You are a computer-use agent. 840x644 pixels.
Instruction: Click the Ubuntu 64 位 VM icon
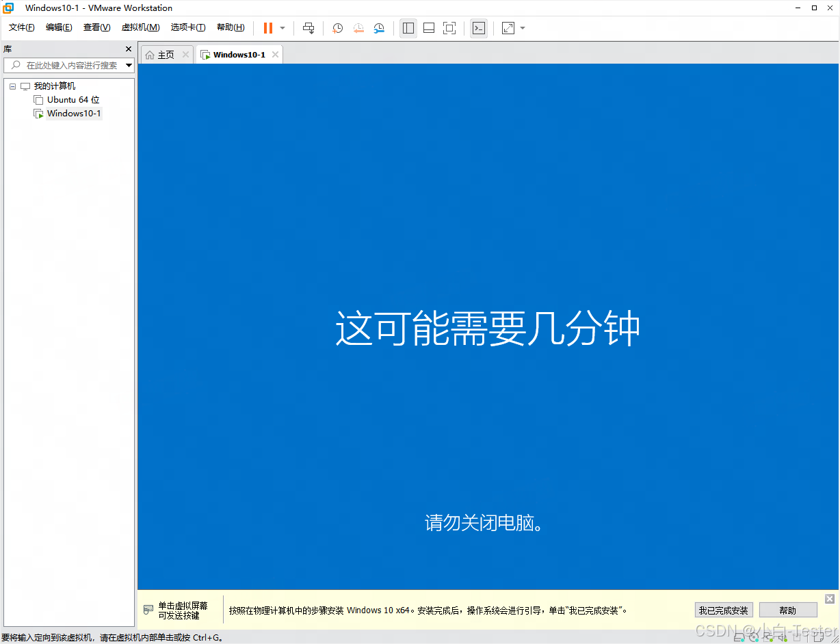pos(38,100)
